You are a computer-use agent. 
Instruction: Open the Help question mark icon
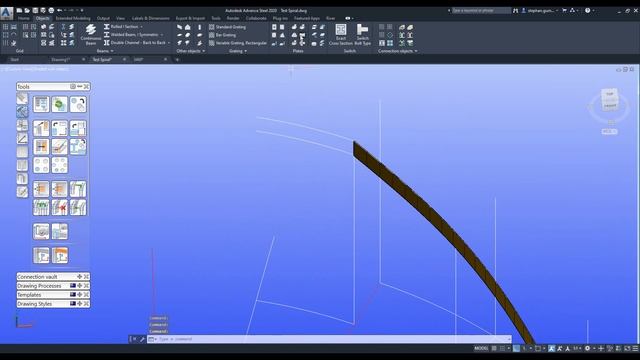[x=587, y=10]
